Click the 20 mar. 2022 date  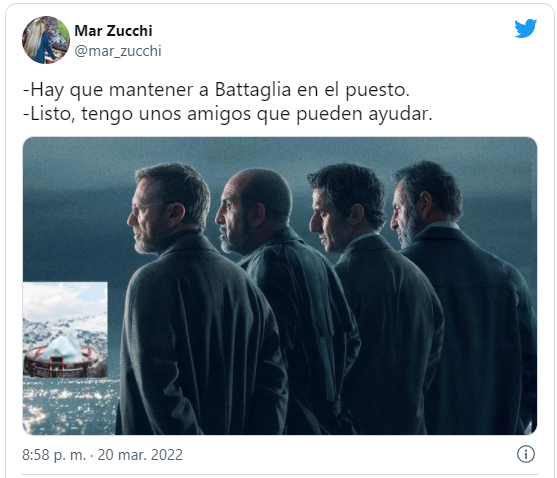pyautogui.click(x=140, y=455)
